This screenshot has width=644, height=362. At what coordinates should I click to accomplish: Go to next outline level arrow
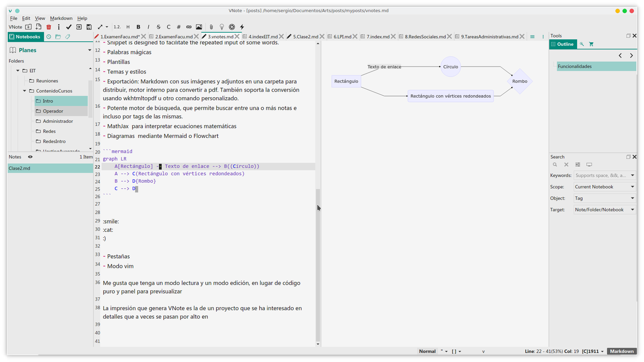(x=631, y=55)
